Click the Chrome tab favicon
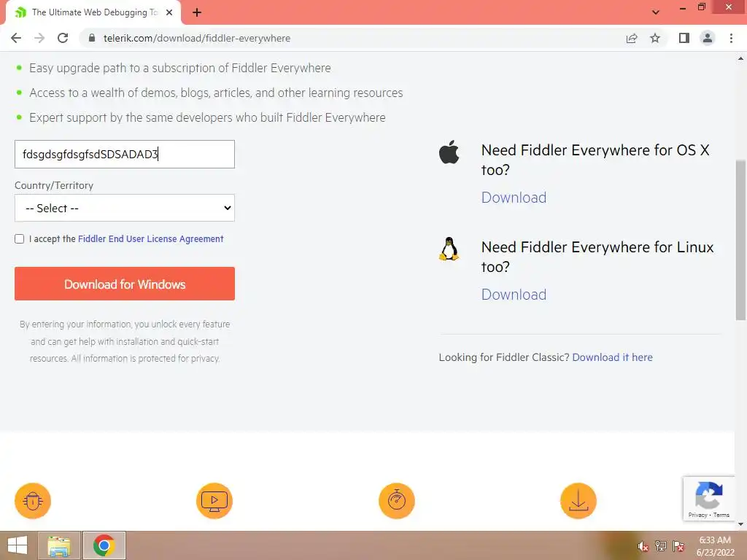Screen dimensions: 747x560 (20, 12)
